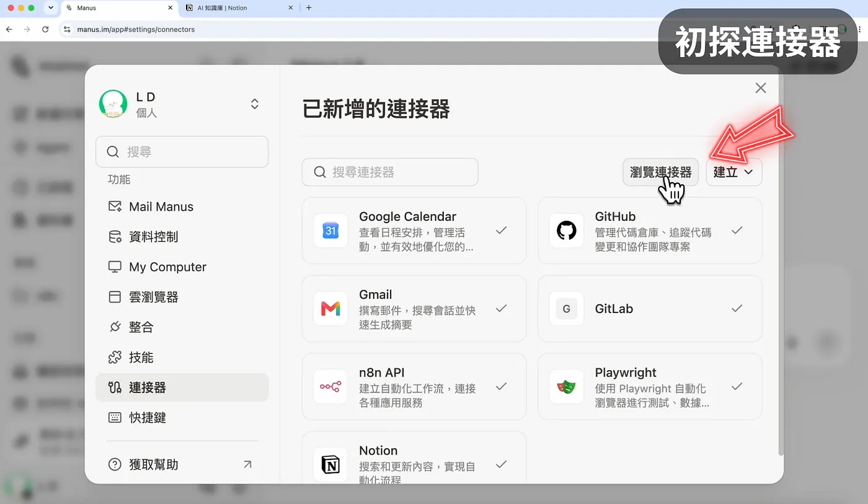The image size is (868, 504).
Task: Open the Google Calendar connector icon
Action: [x=330, y=231]
